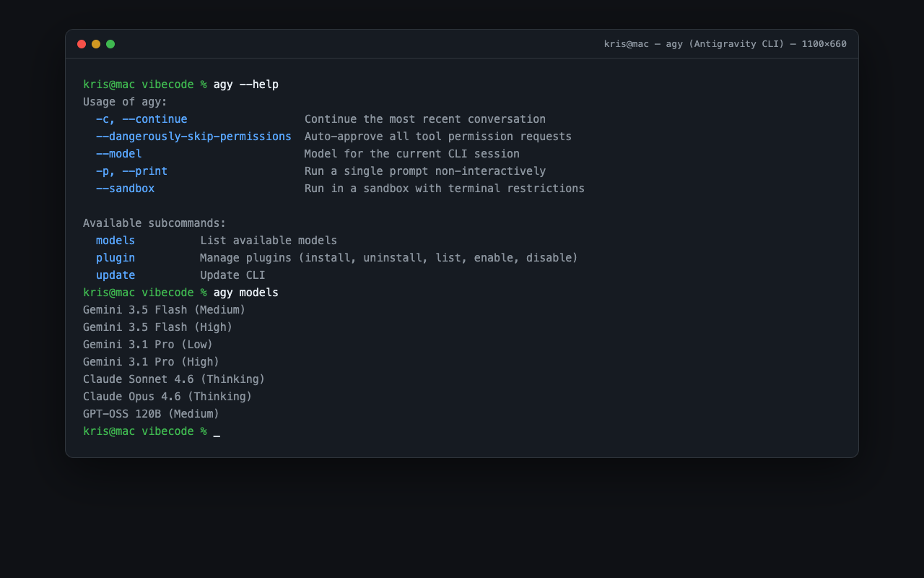This screenshot has height=578, width=924.
Task: Click the '--sandbox' flag
Action: (x=125, y=189)
